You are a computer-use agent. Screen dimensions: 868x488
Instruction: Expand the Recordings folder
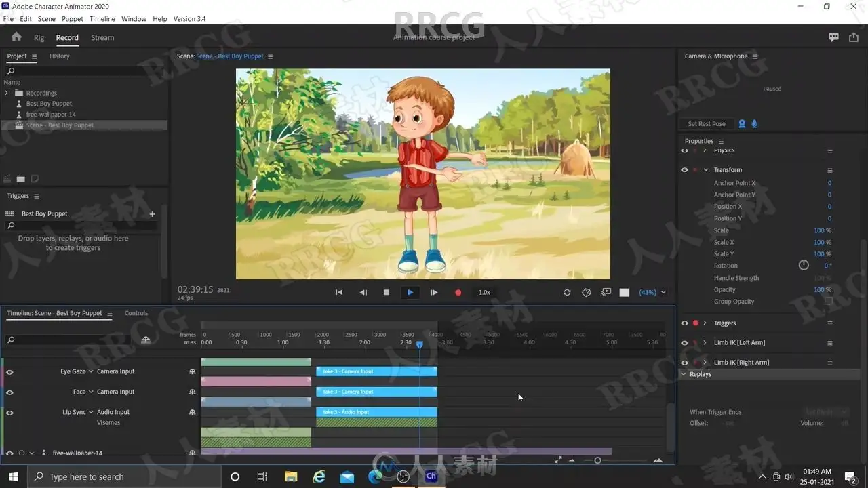pos(7,93)
